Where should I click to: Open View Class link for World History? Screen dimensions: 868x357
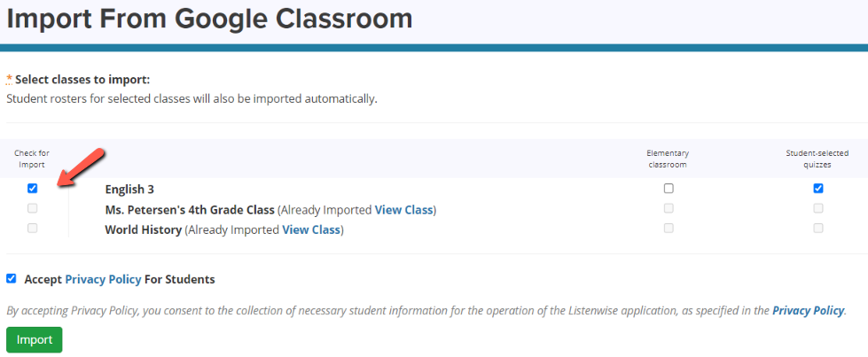311,229
